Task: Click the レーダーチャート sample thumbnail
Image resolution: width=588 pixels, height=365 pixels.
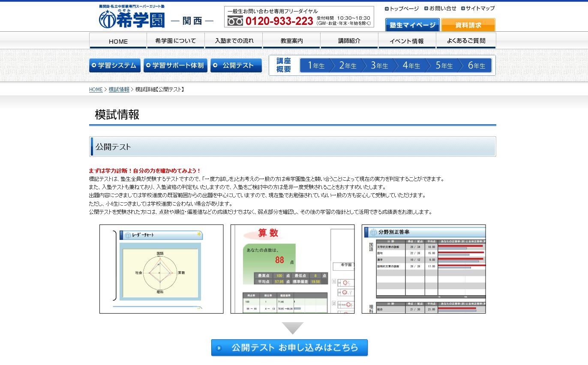Action: point(161,269)
